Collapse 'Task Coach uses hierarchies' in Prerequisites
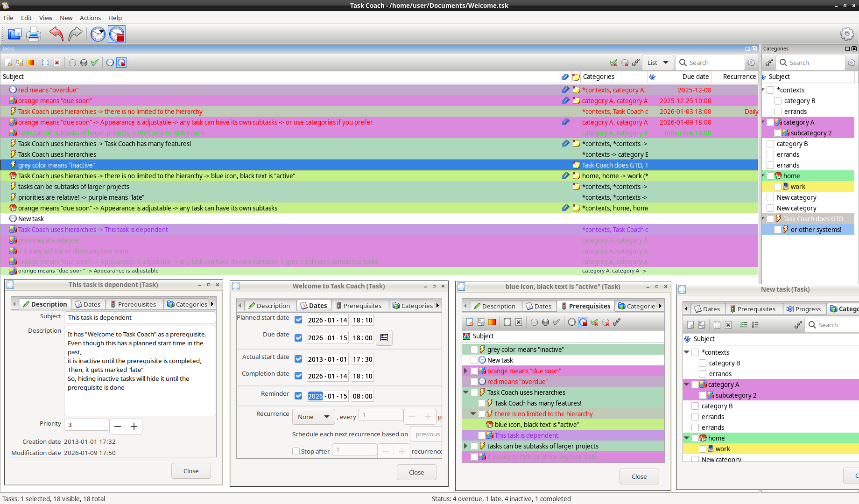This screenshot has height=504, width=859. (x=465, y=392)
